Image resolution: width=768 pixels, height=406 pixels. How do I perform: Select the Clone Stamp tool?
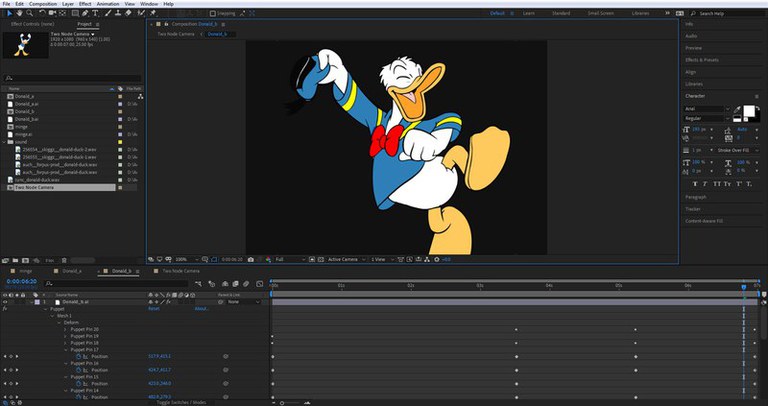click(x=118, y=13)
